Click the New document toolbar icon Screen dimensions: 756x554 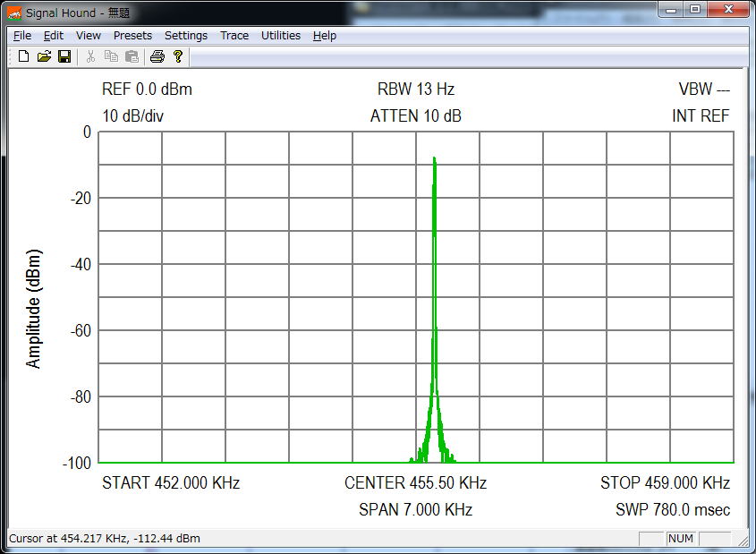point(23,56)
